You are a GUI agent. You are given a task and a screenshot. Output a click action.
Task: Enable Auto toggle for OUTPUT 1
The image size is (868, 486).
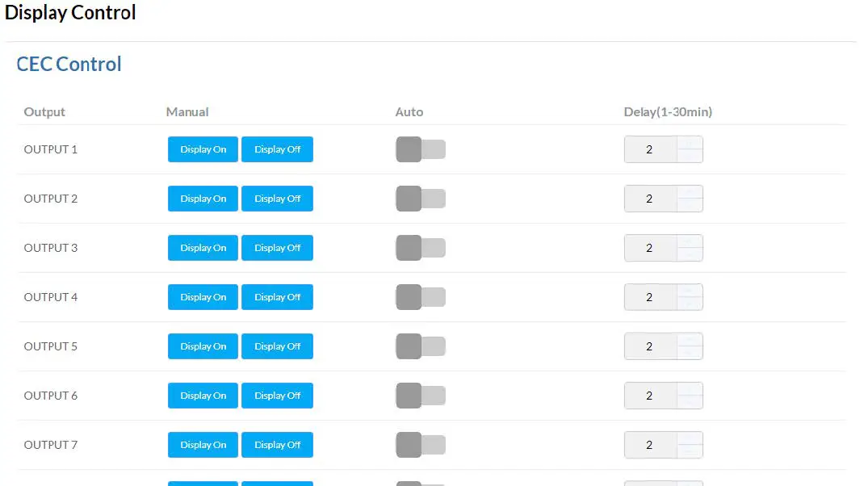[420, 149]
